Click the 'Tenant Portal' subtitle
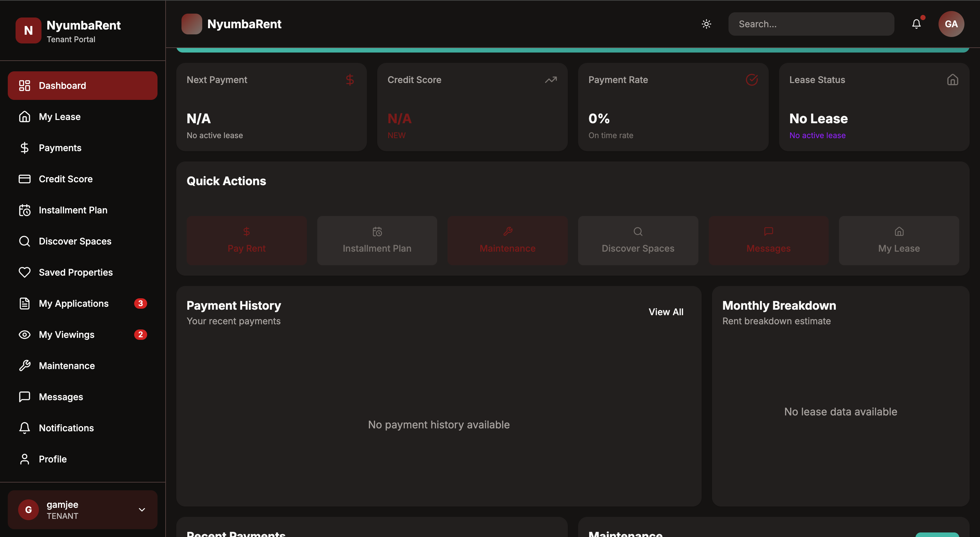The height and width of the screenshot is (537, 980). coord(71,39)
